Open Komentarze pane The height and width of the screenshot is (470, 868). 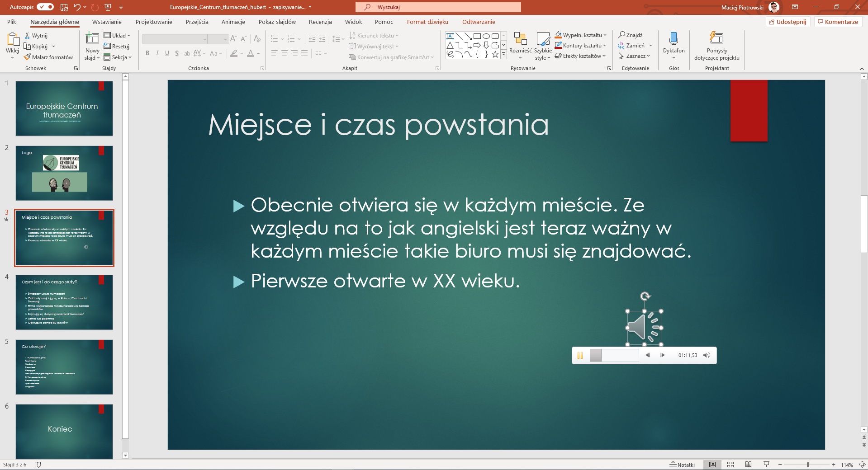tap(838, 22)
